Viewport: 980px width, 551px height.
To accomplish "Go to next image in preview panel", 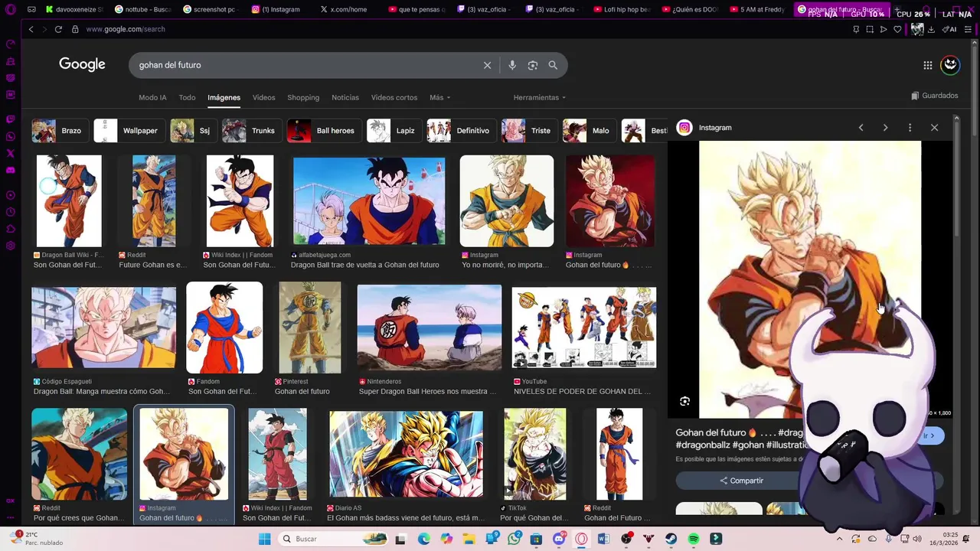I will coord(885,128).
